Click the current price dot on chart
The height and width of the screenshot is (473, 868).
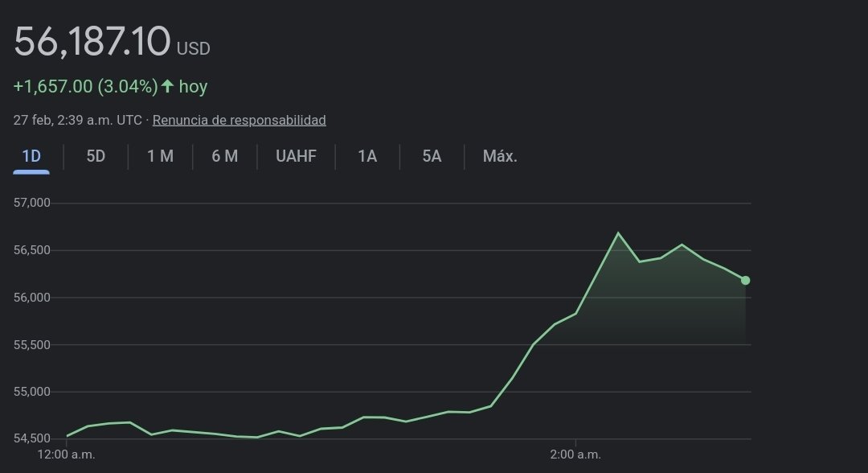[x=746, y=280]
